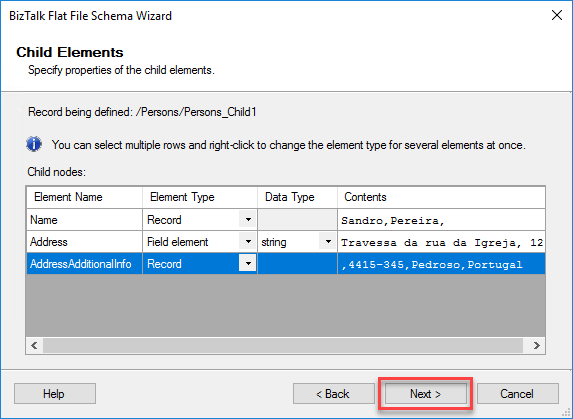The image size is (573, 419).
Task: Expand the Address Data Type string dropdown
Action: tap(328, 241)
